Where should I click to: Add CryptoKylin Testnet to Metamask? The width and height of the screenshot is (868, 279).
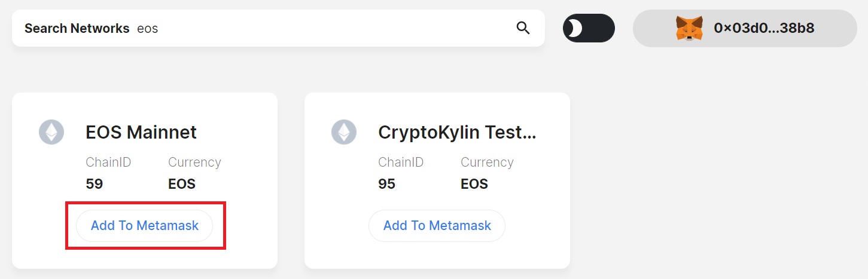pyautogui.click(x=437, y=226)
